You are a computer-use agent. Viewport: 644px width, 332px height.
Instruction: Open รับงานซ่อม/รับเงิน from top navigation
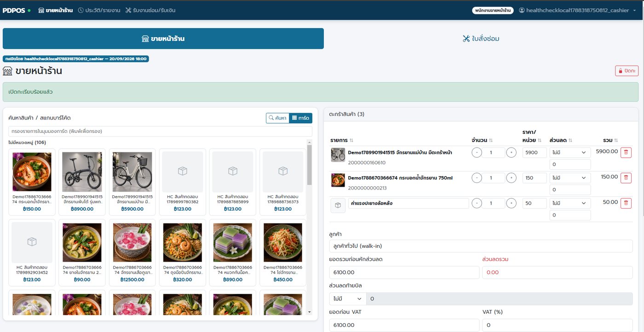[150, 10]
